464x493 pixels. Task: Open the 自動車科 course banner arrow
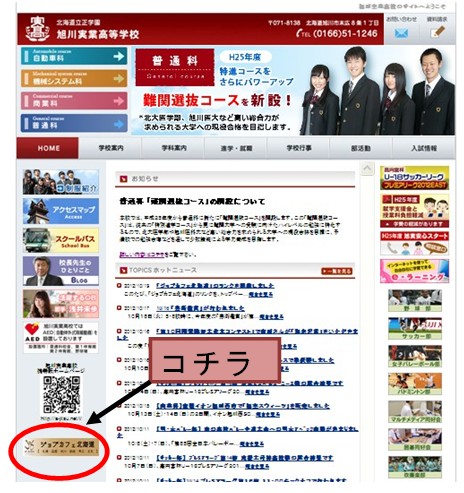coord(118,56)
